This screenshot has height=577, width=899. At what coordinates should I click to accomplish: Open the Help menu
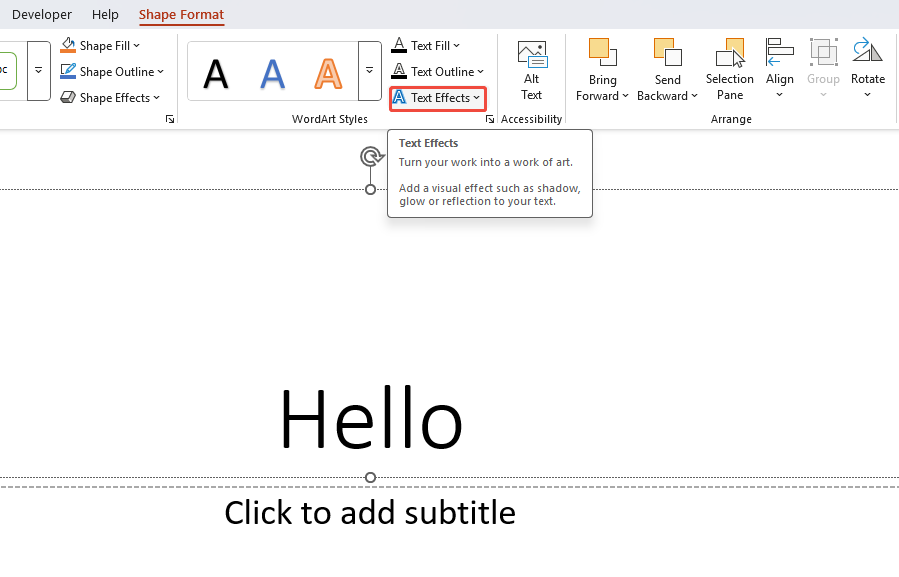pyautogui.click(x=105, y=14)
